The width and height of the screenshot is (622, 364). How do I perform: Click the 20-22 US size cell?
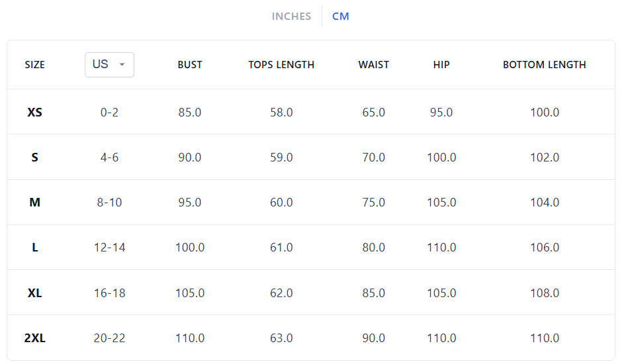tap(110, 338)
